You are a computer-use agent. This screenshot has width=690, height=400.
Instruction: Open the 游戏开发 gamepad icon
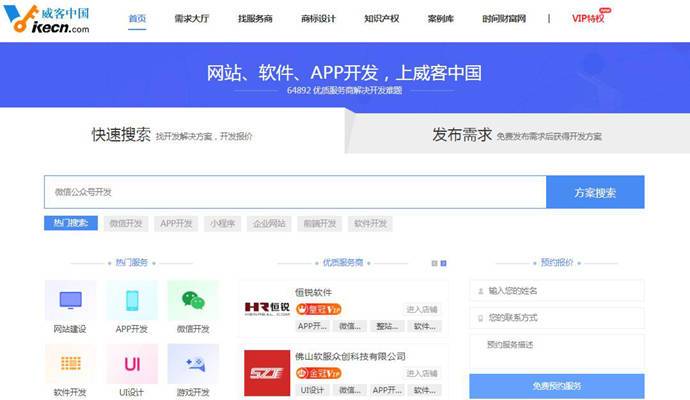coord(193,363)
